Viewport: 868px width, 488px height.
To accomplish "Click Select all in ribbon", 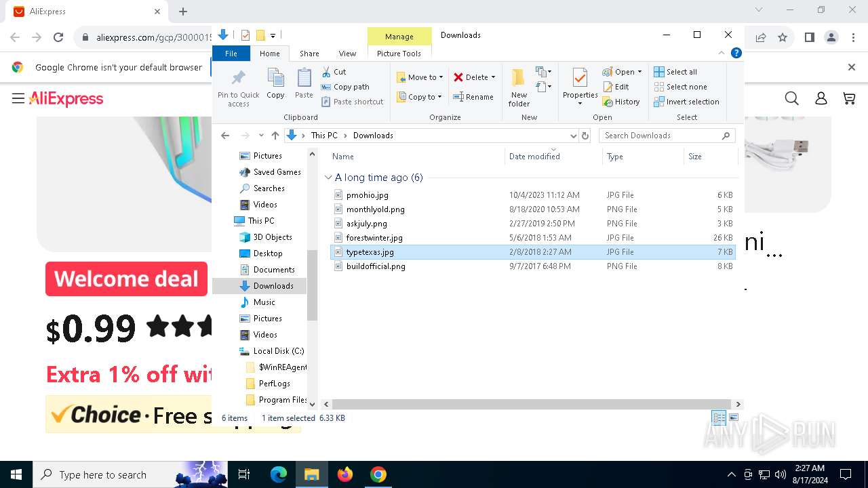I will [675, 72].
